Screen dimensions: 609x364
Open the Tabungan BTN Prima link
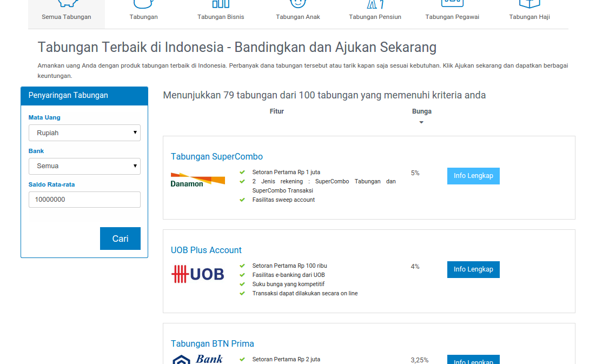coord(212,344)
